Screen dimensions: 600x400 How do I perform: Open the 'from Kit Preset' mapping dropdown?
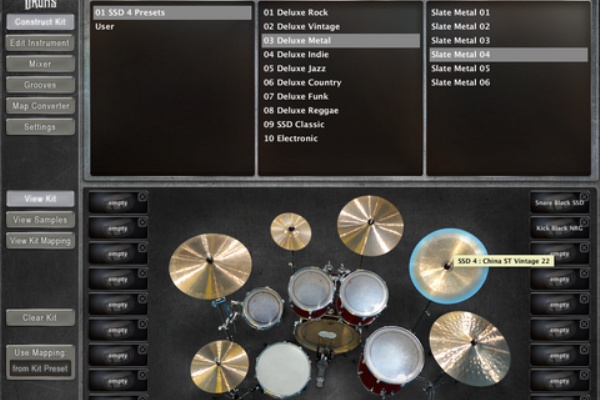pyautogui.click(x=40, y=369)
